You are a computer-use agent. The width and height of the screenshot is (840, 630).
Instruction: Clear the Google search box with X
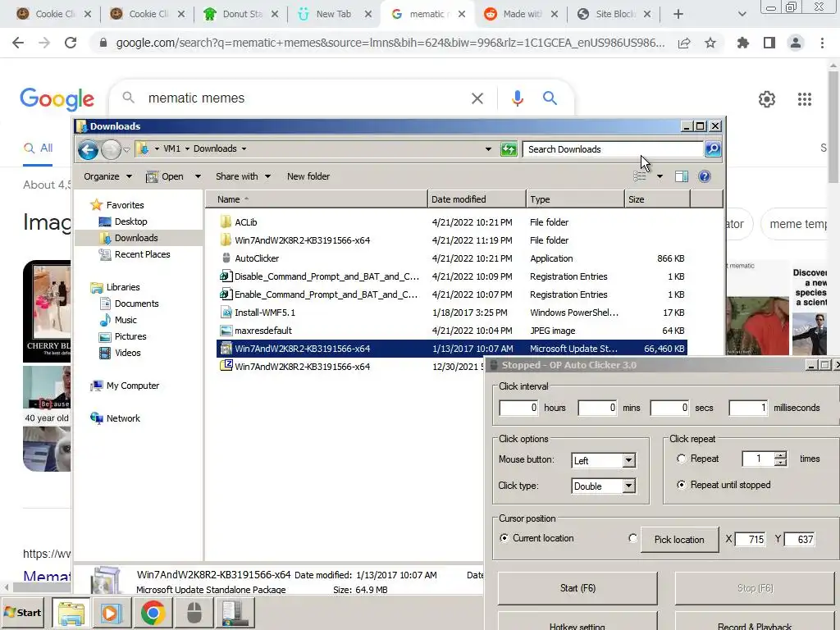click(477, 98)
